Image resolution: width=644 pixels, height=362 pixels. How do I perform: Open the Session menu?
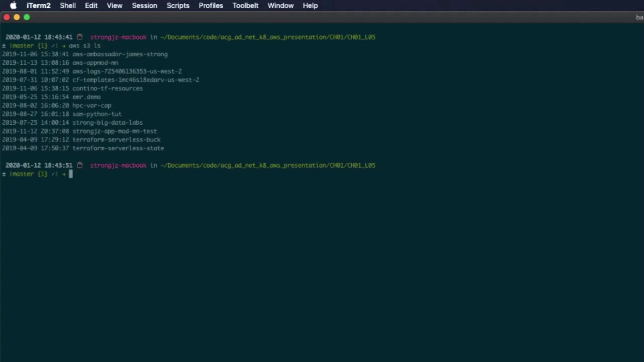click(x=144, y=6)
